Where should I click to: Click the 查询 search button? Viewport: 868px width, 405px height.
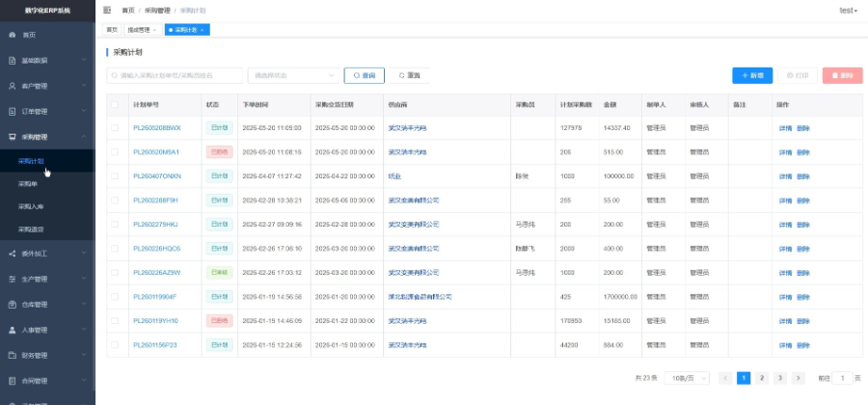coord(365,75)
